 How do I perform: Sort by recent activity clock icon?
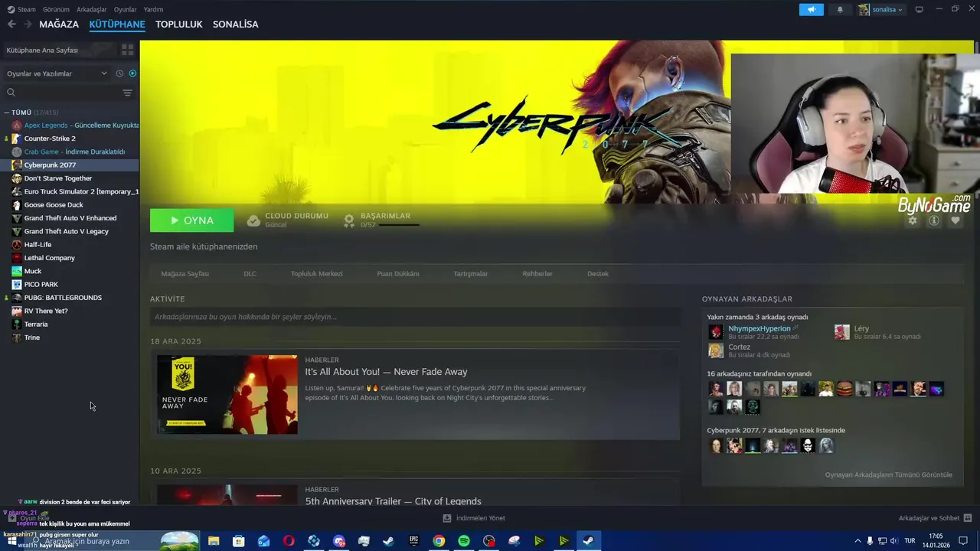click(119, 73)
